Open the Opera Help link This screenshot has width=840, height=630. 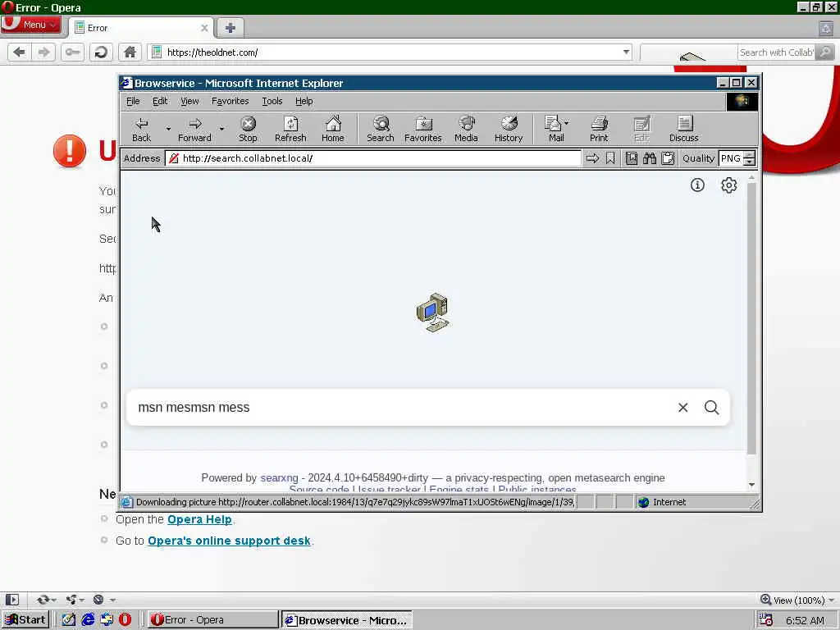199,519
